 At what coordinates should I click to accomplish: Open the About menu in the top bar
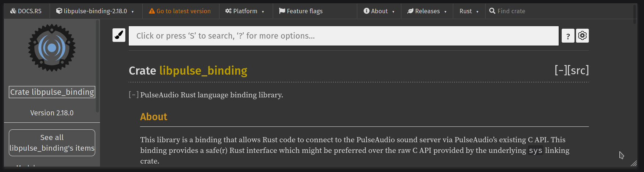tap(379, 11)
